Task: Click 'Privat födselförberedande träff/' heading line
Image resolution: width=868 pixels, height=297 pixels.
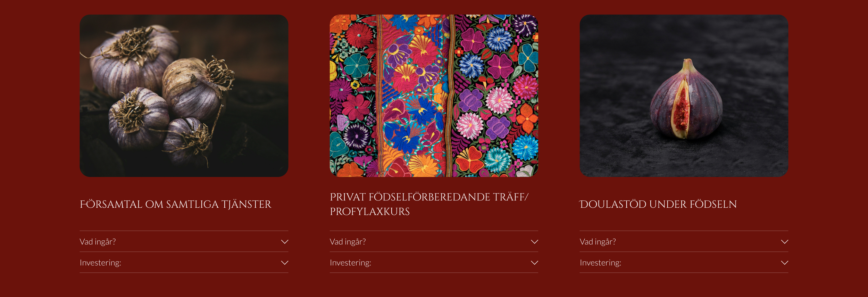Action: [429, 197]
